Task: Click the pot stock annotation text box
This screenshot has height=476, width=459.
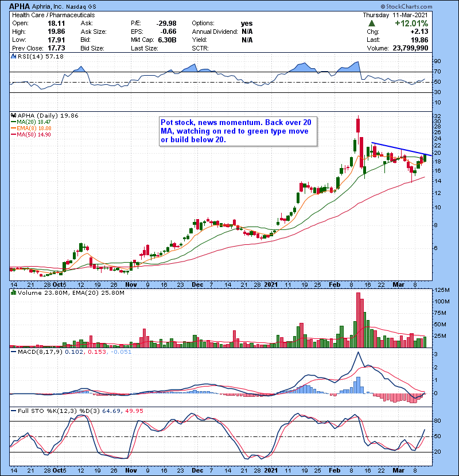Action: pyautogui.click(x=238, y=131)
